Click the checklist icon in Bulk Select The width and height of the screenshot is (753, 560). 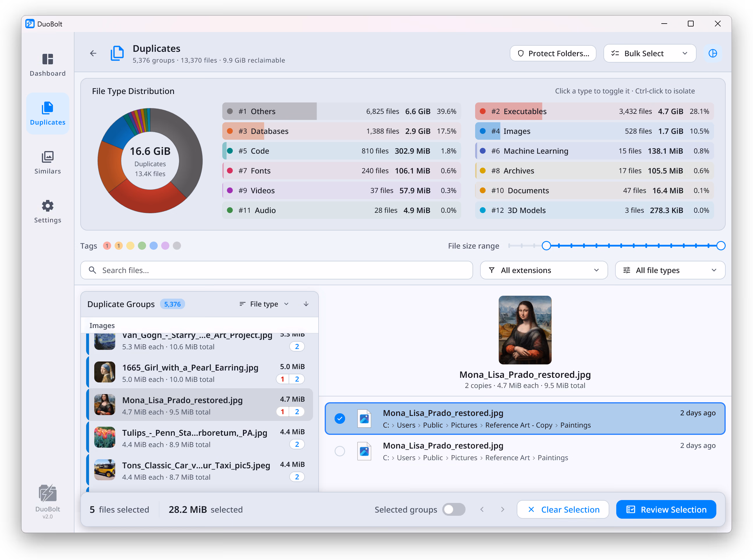pyautogui.click(x=615, y=53)
